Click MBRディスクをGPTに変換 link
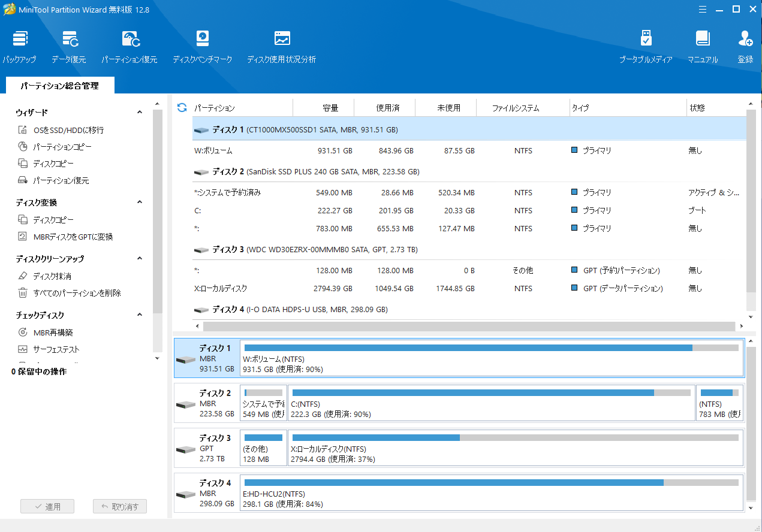This screenshot has width=762, height=532. 73,237
